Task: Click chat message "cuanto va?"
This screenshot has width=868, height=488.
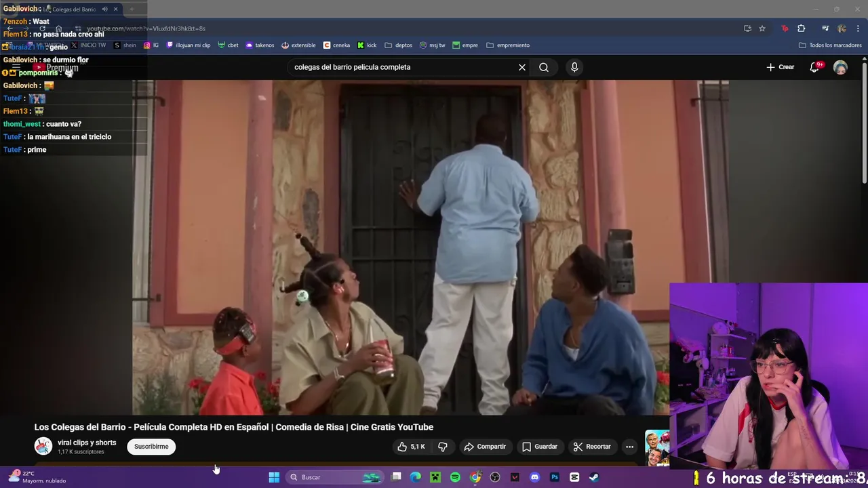Action: [64, 124]
